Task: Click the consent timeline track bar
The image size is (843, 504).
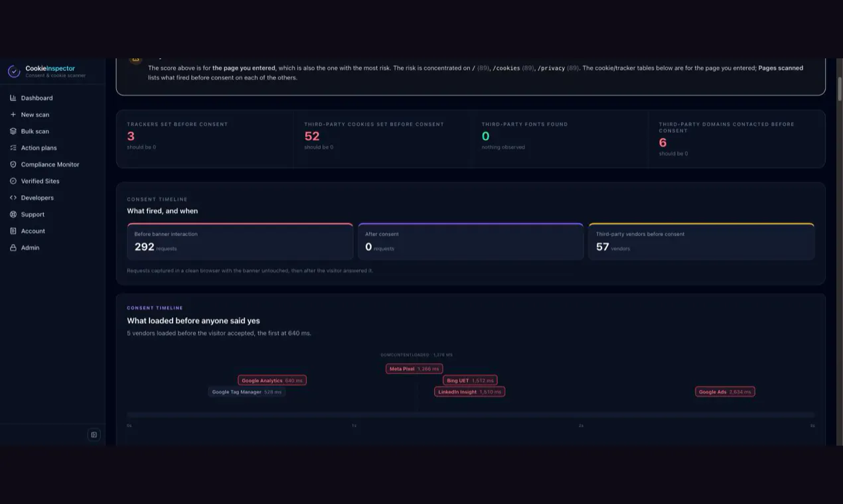Action: coord(471,414)
